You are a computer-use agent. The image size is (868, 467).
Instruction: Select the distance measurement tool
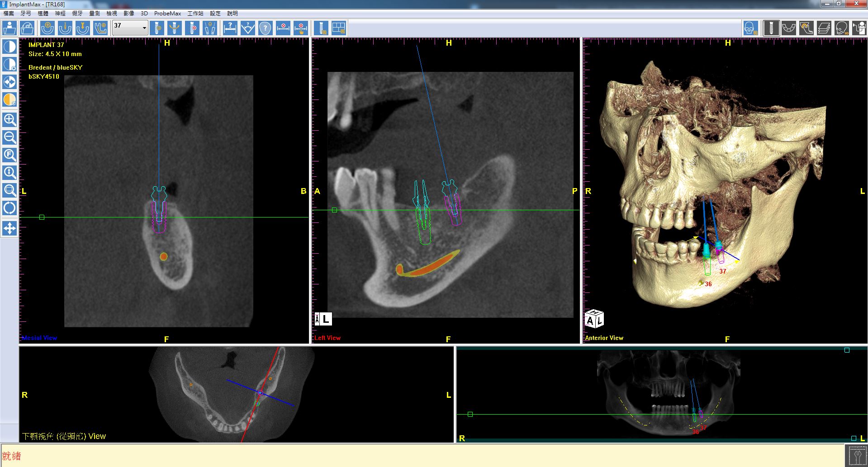coord(230,28)
